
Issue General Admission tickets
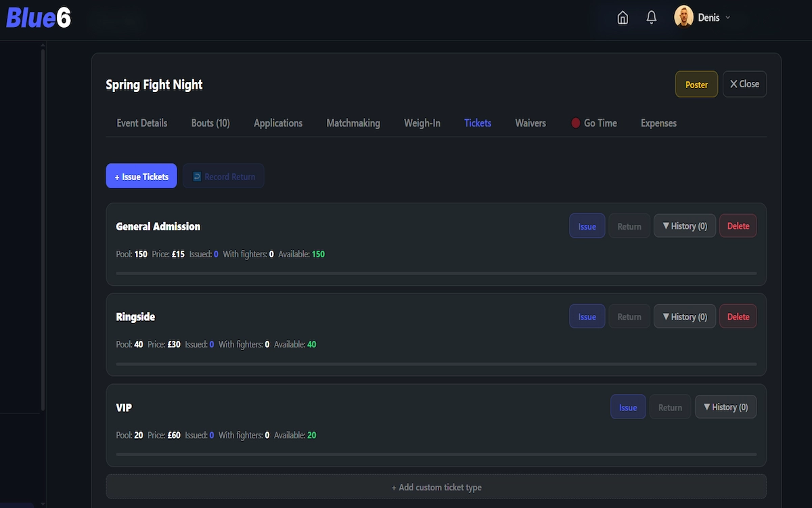coord(587,226)
